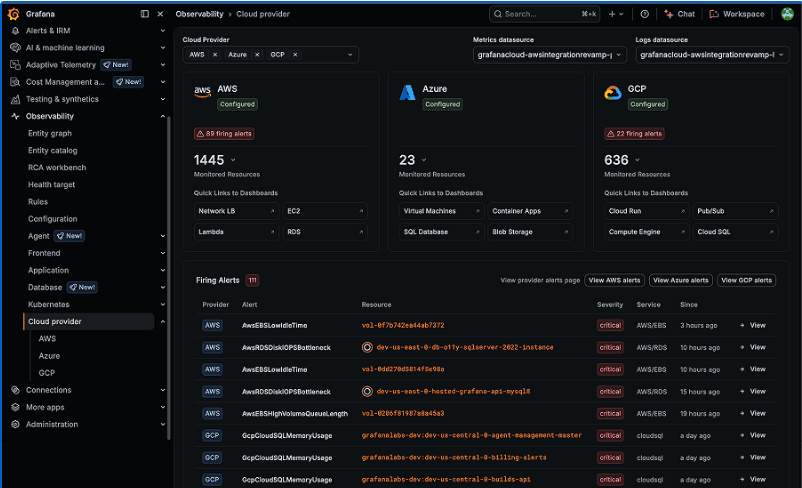Open the Chat assistant button
Viewport: 802px width, 488px height.
[x=680, y=14]
